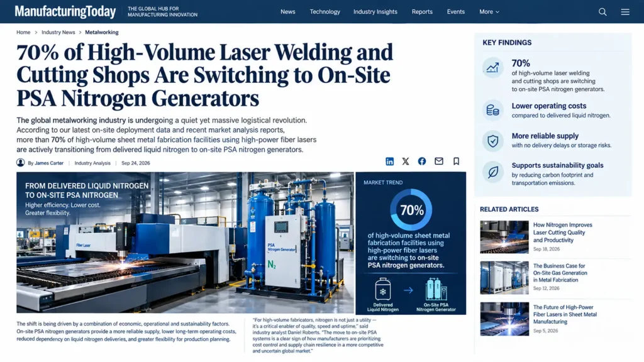The height and width of the screenshot is (362, 644).
Task: Open the Reports menu item
Action: click(x=422, y=12)
